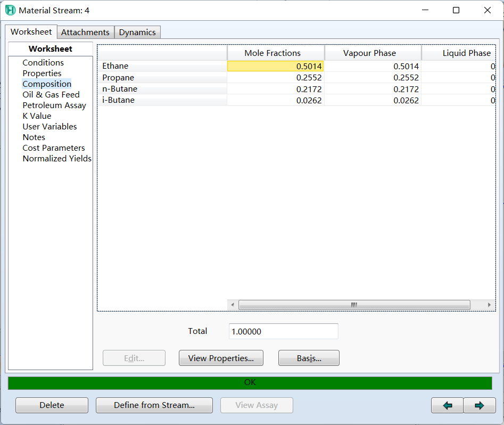
Task: Select Properties in the worksheet list
Action: pos(42,73)
